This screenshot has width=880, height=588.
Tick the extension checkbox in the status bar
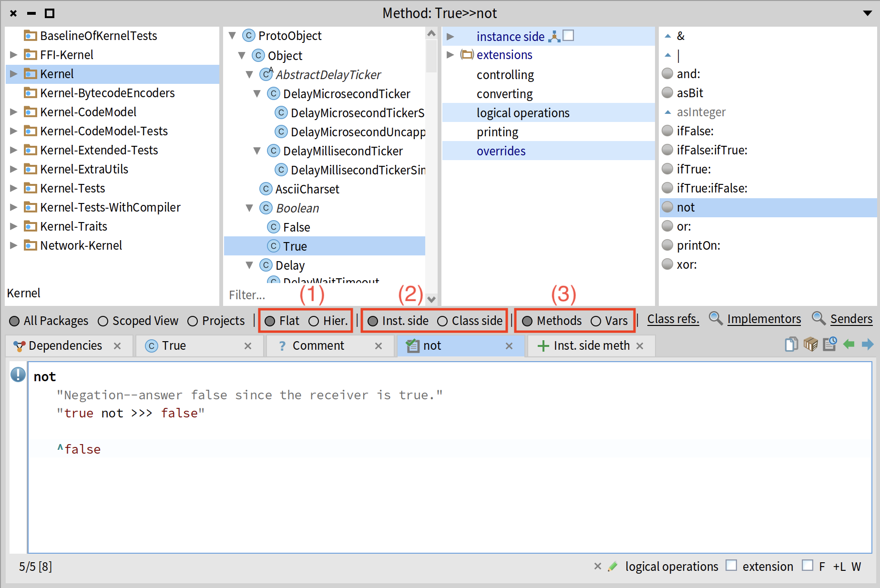[x=731, y=566]
